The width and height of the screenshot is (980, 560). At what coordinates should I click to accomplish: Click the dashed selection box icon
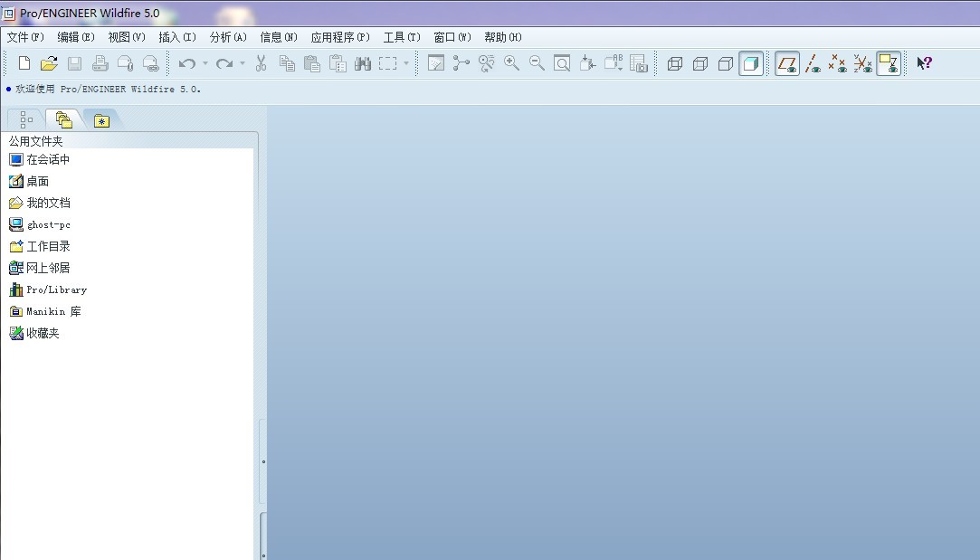coord(388,63)
